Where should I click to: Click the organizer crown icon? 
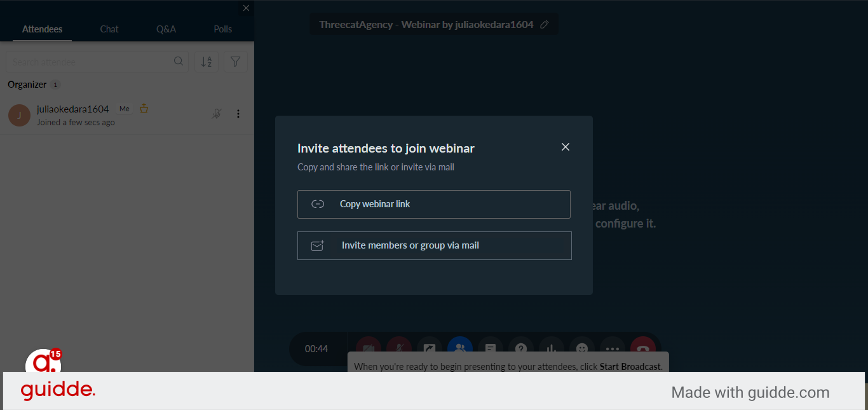144,108
